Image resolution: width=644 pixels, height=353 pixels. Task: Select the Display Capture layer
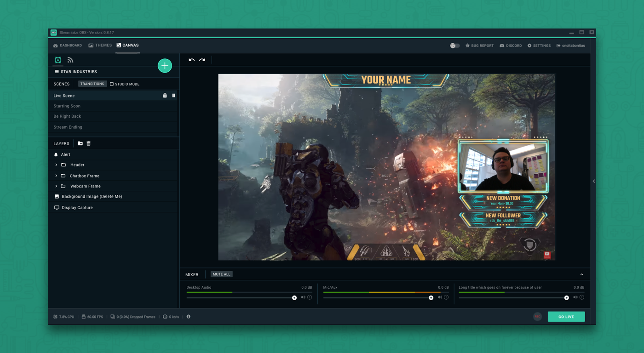click(x=113, y=208)
